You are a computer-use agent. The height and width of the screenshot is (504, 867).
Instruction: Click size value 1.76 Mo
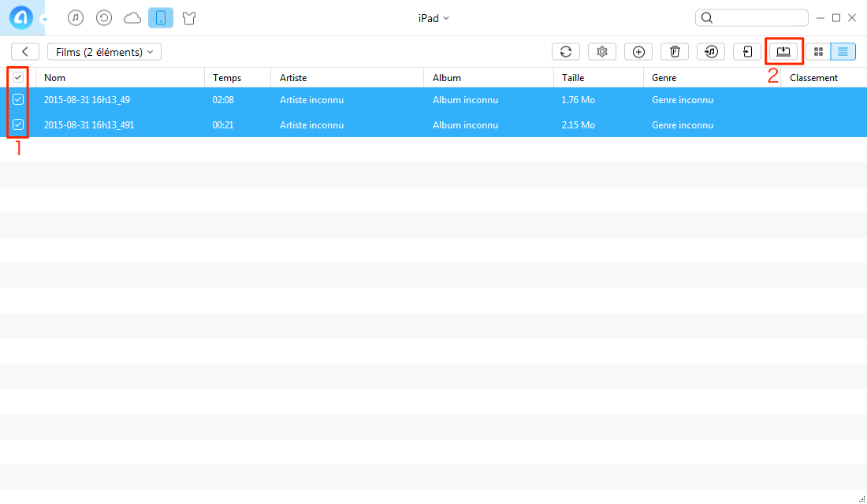pos(579,100)
